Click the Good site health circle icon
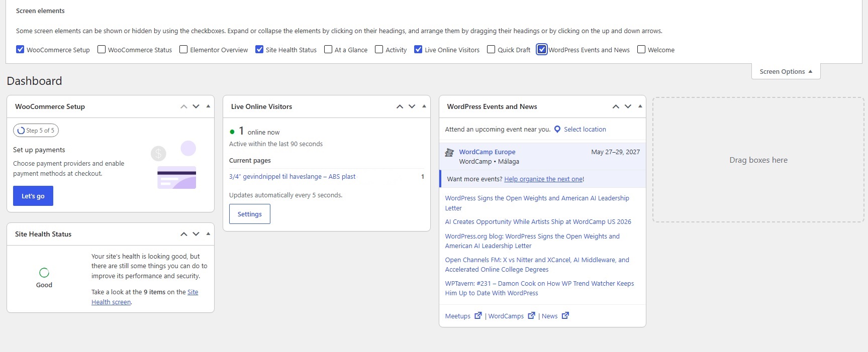Viewport: 868px width, 352px height. point(44,273)
